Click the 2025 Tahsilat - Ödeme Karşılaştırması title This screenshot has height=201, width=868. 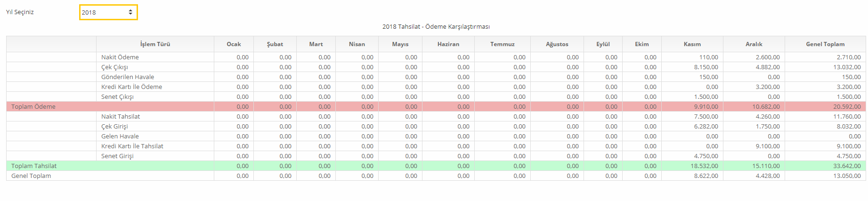click(x=436, y=27)
